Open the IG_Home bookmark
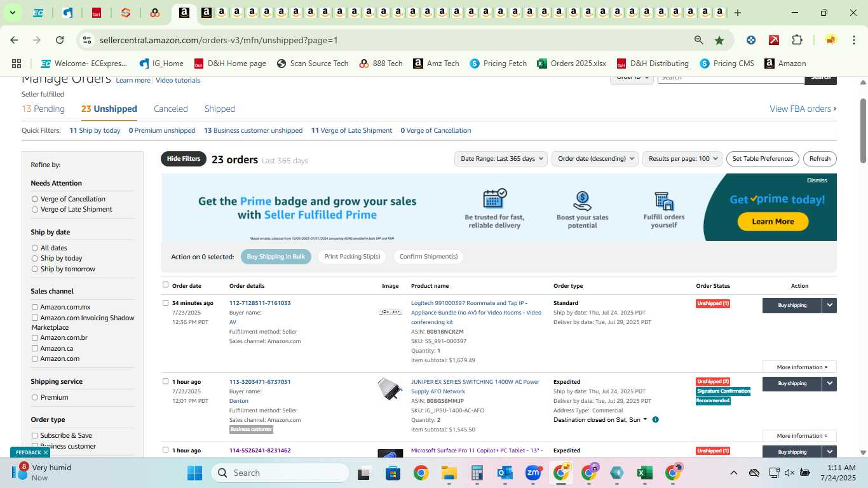The height and width of the screenshot is (488, 868). point(161,64)
